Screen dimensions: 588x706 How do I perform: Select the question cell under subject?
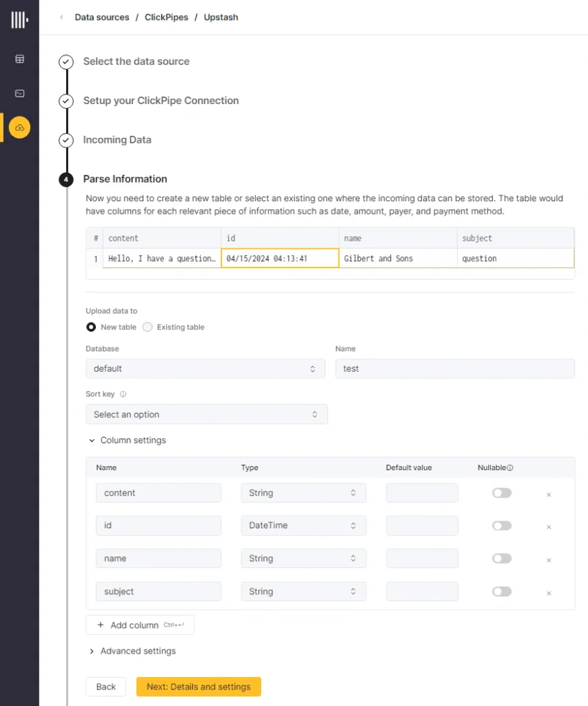tap(516, 259)
